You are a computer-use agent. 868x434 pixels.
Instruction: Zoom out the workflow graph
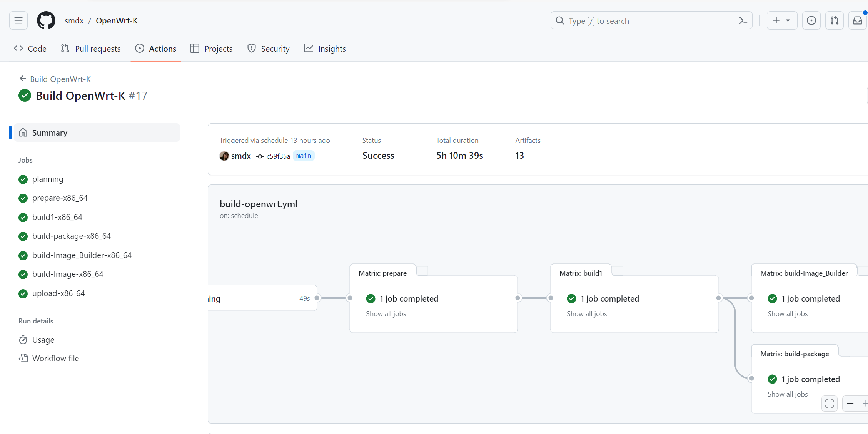point(850,404)
